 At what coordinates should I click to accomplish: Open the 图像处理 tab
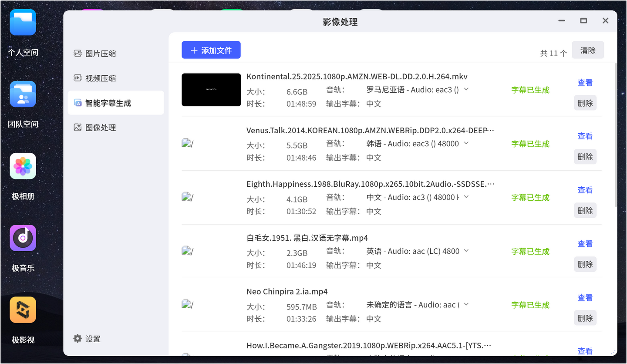[116, 128]
